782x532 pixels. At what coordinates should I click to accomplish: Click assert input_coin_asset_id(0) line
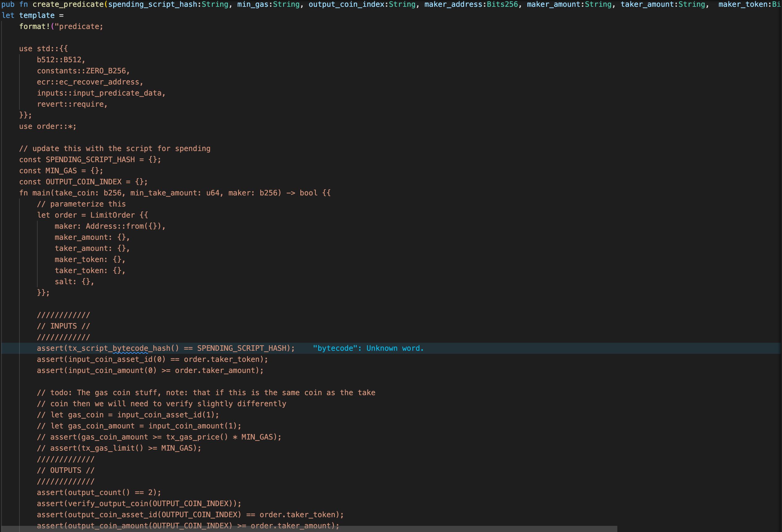(x=152, y=359)
